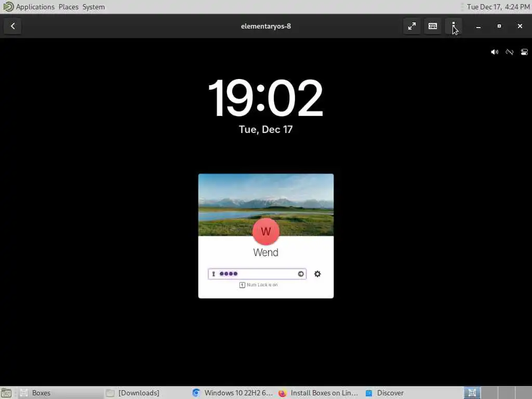Switch to Windows 10 22H2 browser window
The image size is (532, 399).
(233, 393)
